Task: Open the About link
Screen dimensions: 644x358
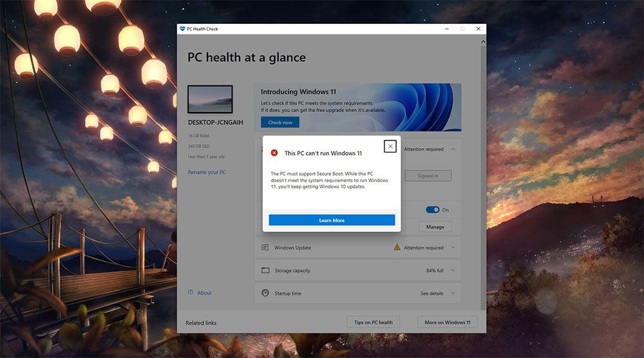Action: [204, 293]
